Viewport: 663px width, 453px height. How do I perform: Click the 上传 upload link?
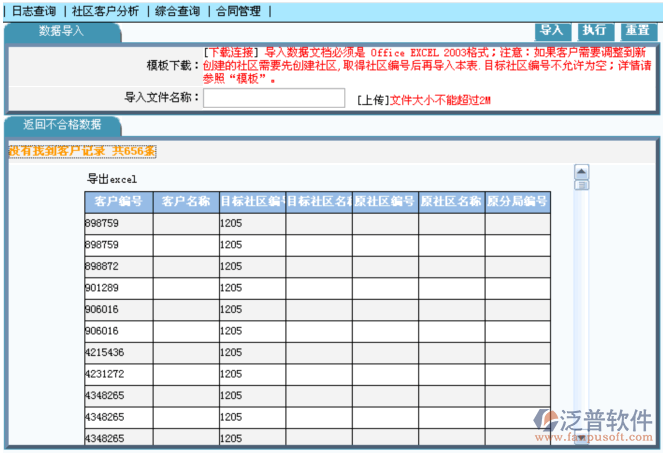[x=372, y=101]
